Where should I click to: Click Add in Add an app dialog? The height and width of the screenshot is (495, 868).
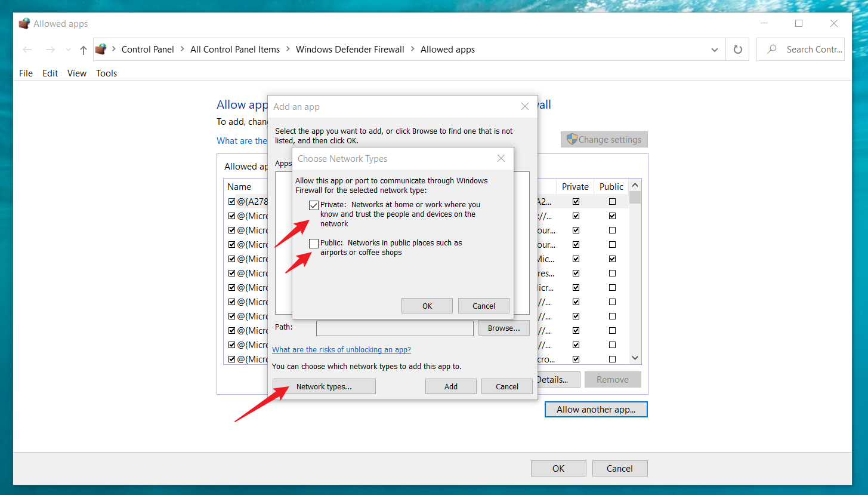tap(451, 386)
